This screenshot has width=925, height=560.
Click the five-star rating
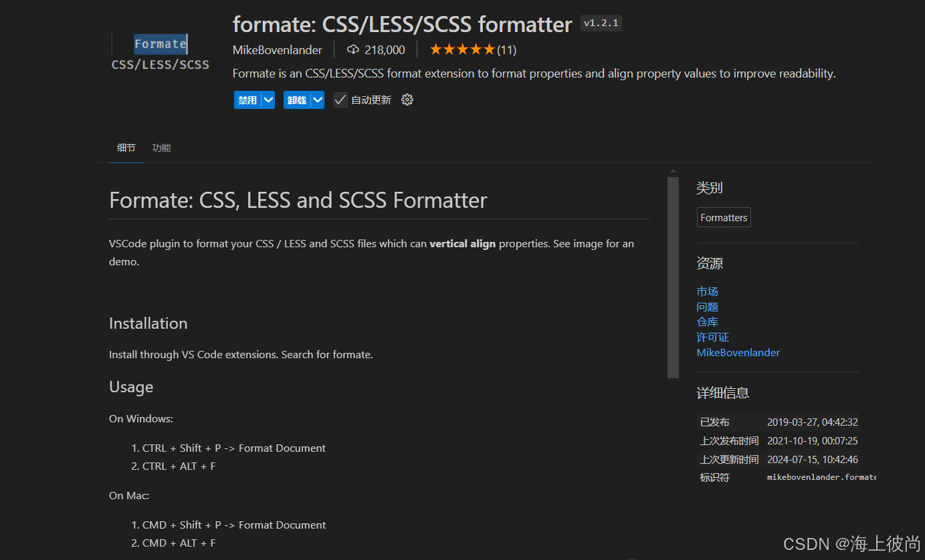click(462, 49)
